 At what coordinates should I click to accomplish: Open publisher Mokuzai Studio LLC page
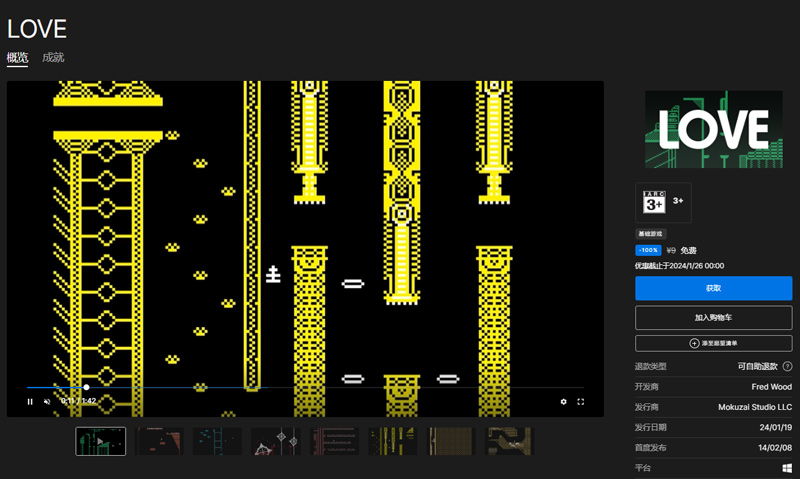click(x=755, y=407)
